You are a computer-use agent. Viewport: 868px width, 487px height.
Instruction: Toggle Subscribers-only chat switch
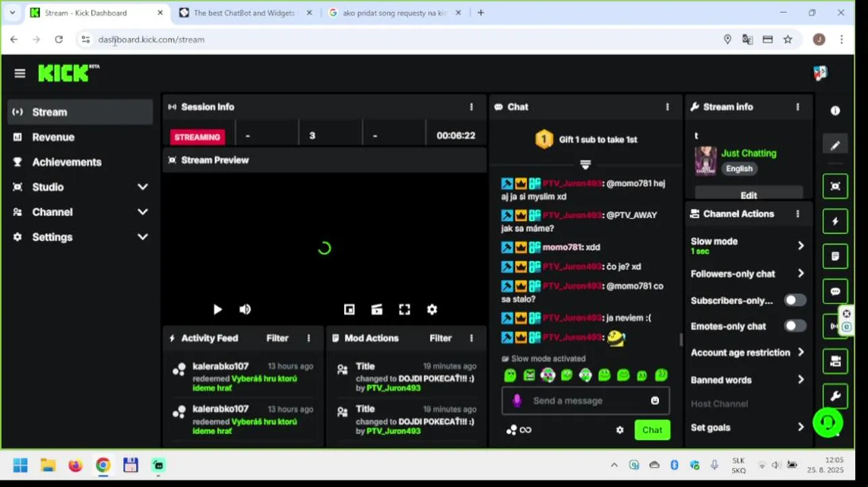pos(795,300)
